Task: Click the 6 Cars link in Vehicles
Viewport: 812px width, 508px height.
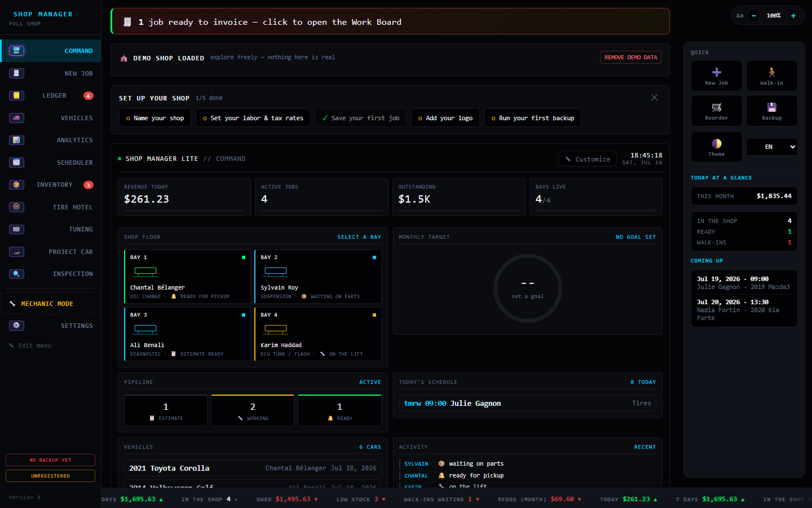Action: (370, 447)
